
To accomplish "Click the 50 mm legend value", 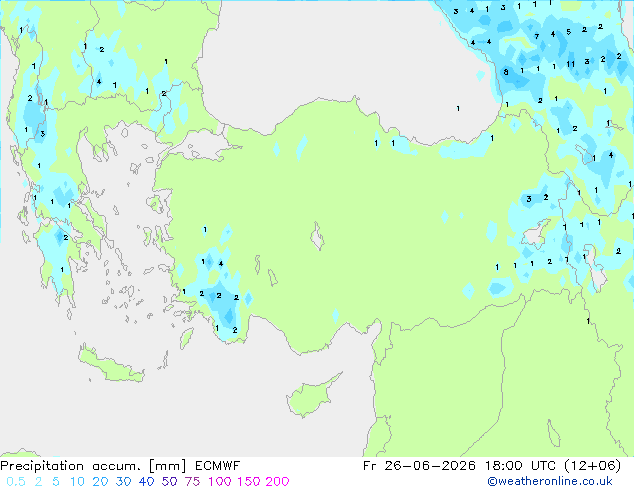I will coord(169,482).
